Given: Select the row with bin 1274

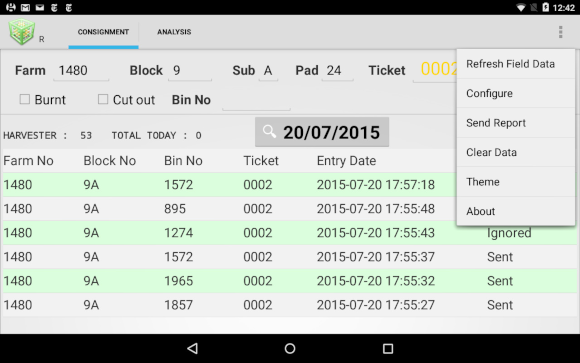Looking at the screenshot, I should (290, 233).
